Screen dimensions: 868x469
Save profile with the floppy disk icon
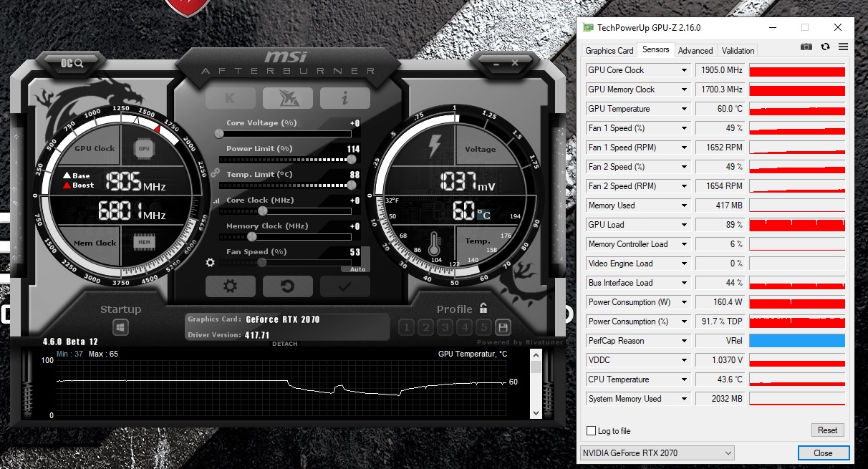(x=503, y=328)
